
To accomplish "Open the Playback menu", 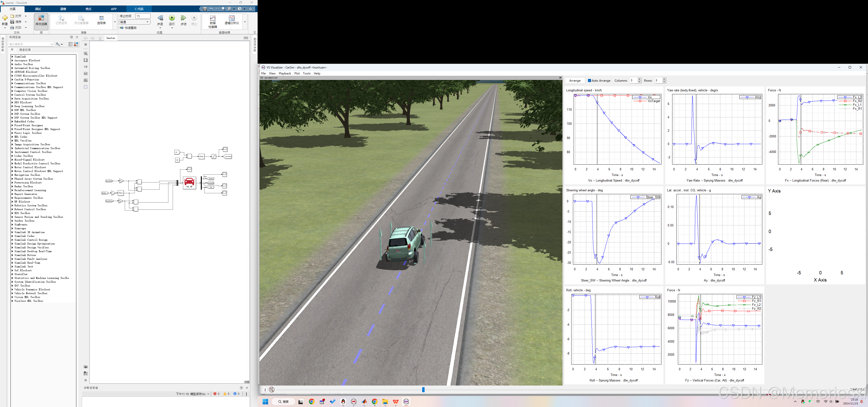I will (285, 73).
